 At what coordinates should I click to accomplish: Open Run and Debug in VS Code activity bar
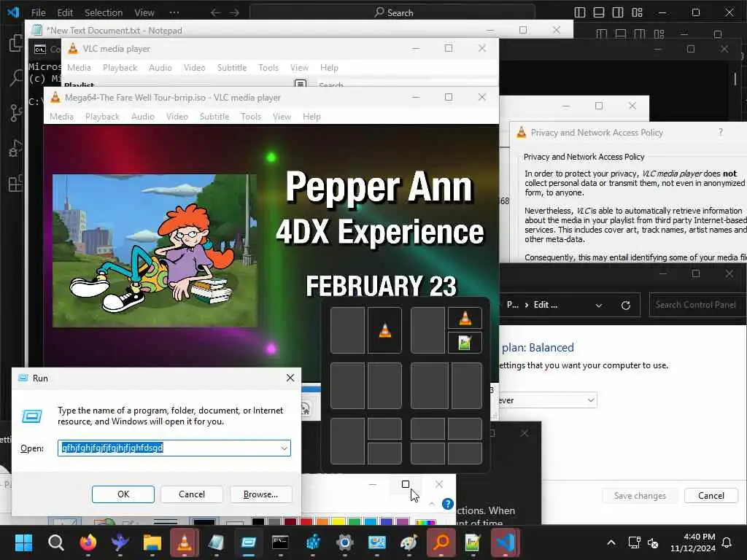[15, 149]
